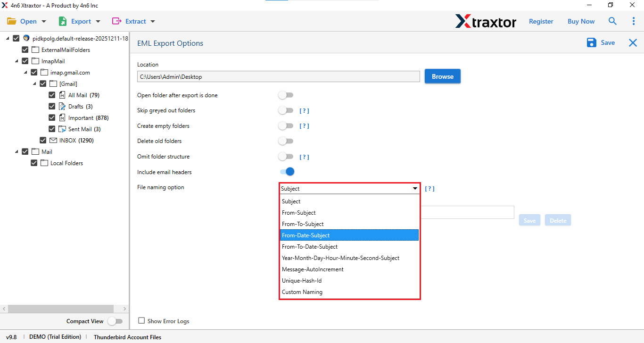
Task: Click the Browse button
Action: coord(442,76)
